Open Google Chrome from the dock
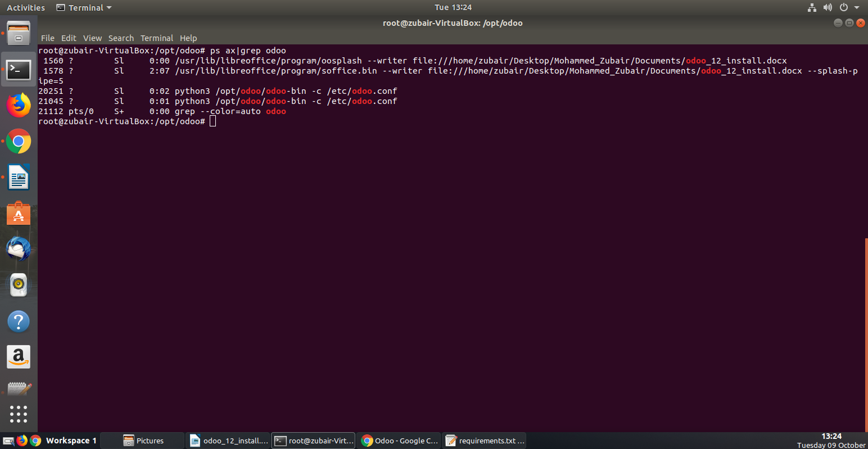868x449 pixels. coord(19,141)
